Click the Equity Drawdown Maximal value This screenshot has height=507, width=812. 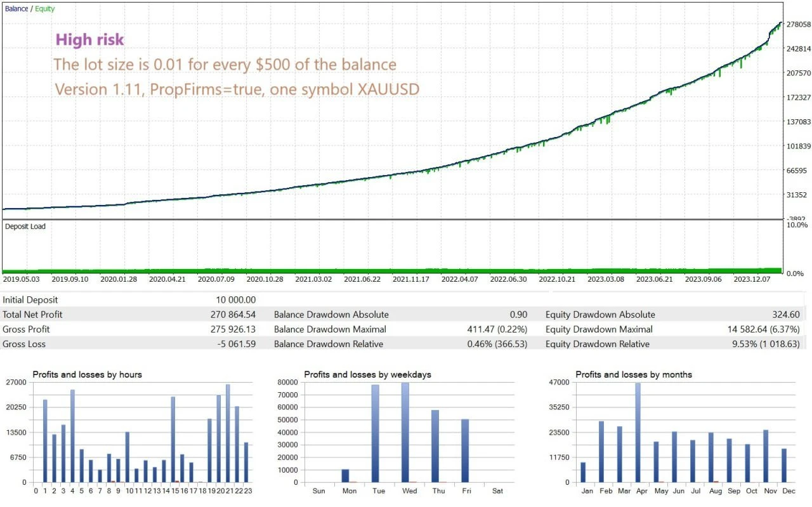pos(764,329)
